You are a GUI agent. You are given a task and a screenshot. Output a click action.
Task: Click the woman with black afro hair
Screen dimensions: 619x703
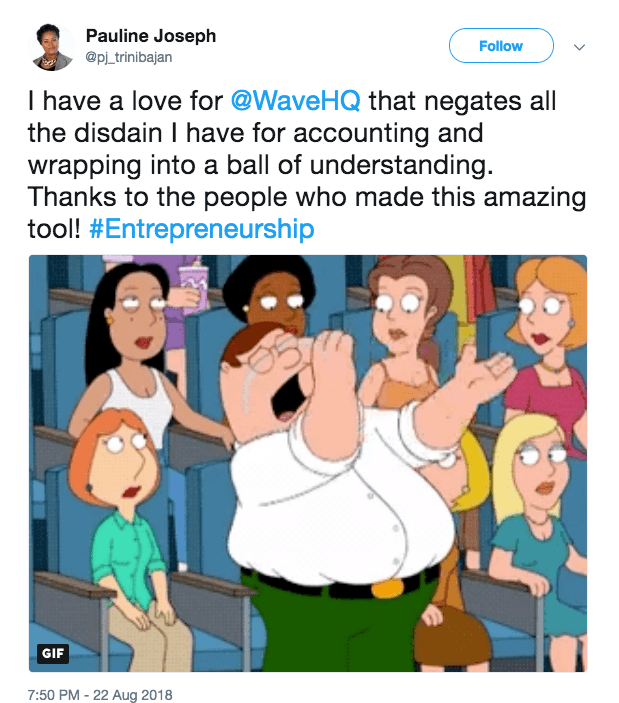point(271,296)
